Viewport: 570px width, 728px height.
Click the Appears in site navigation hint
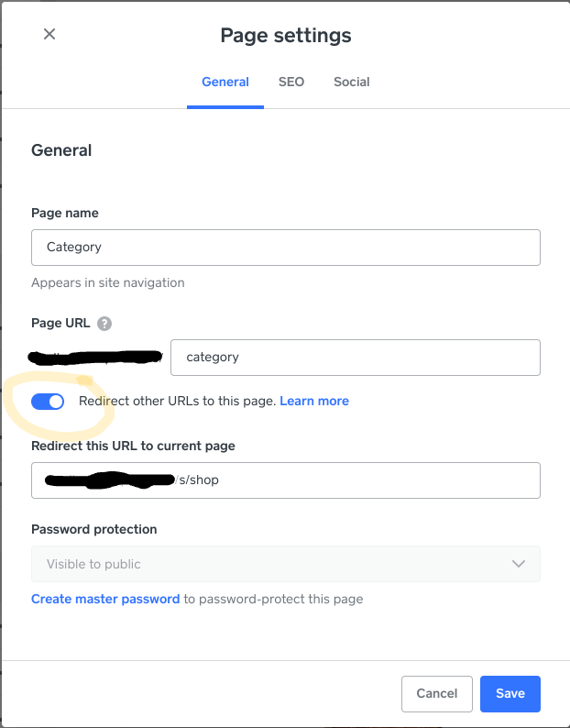click(x=108, y=282)
